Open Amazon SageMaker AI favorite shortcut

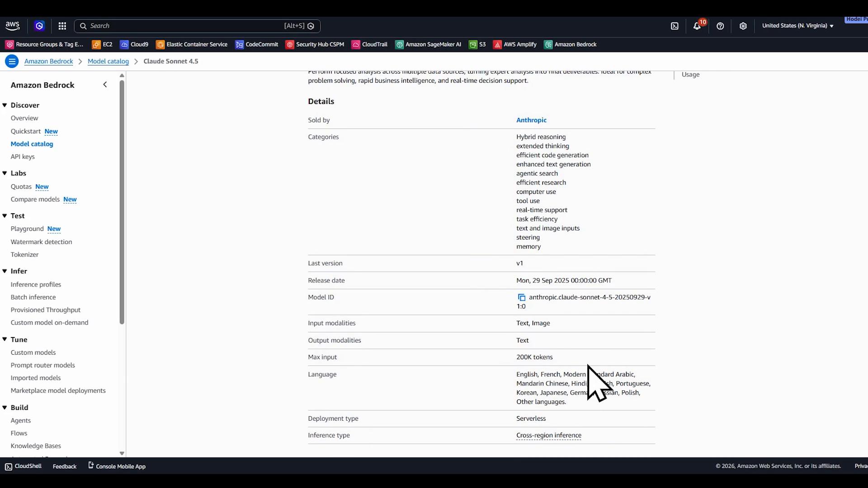click(x=428, y=44)
